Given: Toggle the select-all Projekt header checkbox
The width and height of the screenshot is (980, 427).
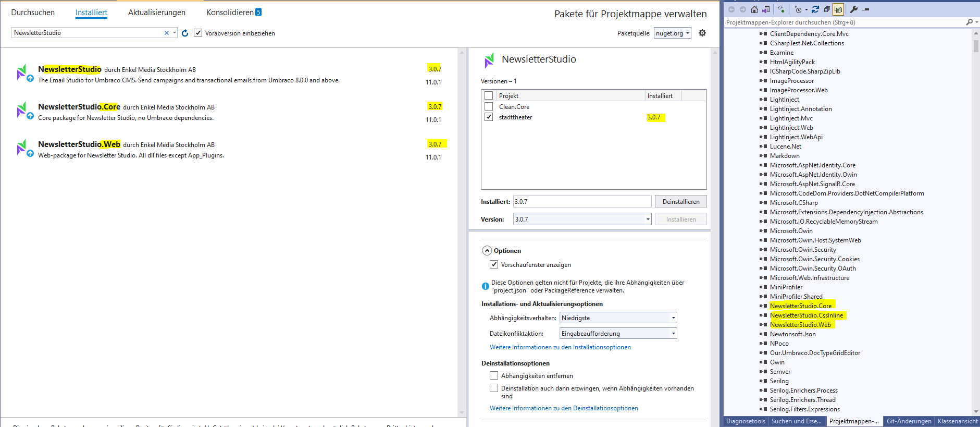Looking at the screenshot, I should click(x=489, y=95).
